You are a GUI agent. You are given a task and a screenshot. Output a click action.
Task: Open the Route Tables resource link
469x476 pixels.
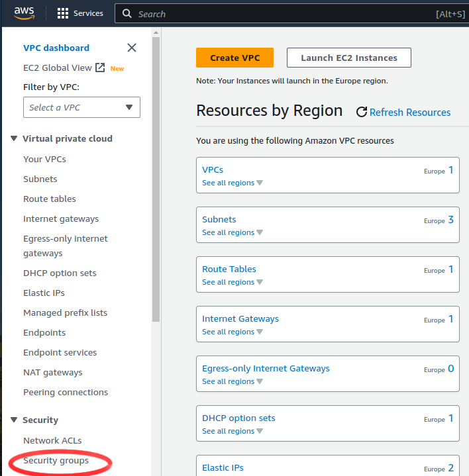pyautogui.click(x=229, y=269)
